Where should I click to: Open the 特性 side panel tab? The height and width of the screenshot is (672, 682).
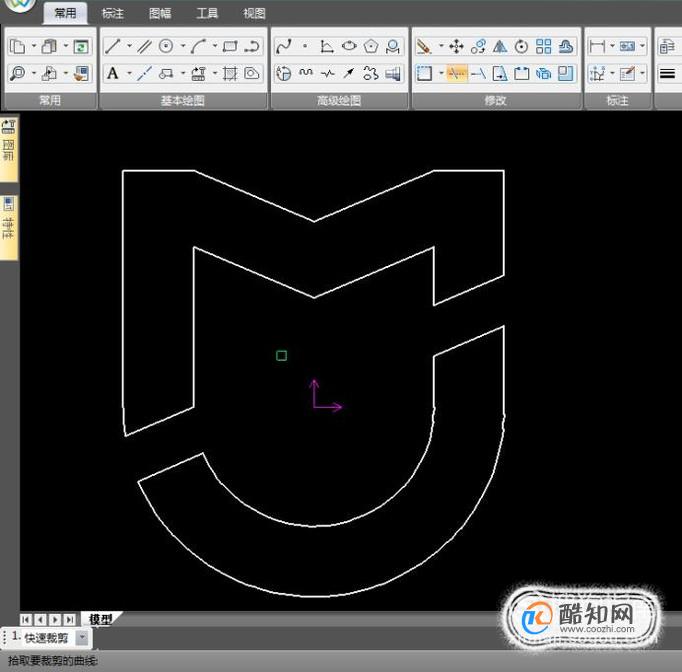coord(9,226)
